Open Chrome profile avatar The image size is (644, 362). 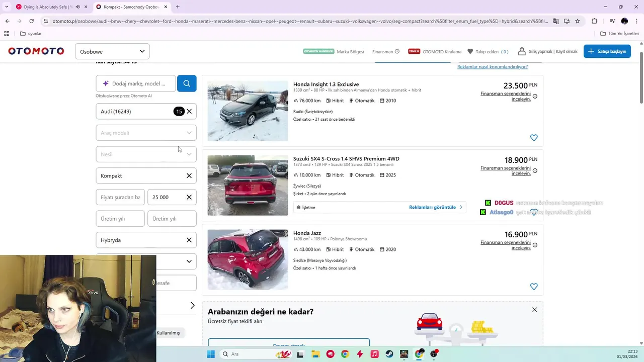coord(624,21)
